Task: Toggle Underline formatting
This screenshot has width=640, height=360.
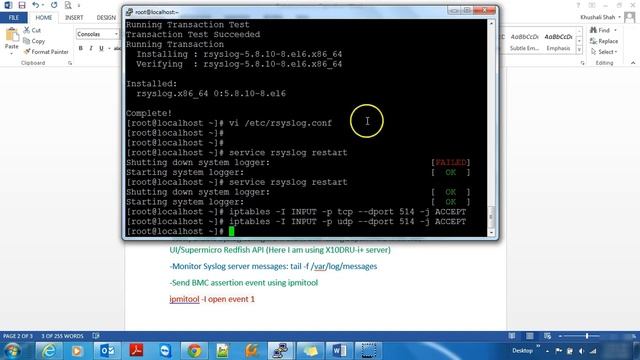Action: click(101, 48)
